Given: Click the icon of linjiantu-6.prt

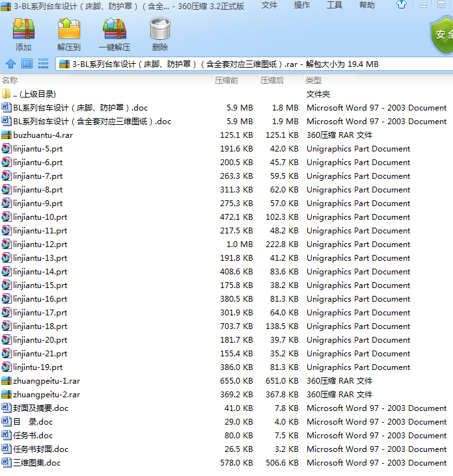Looking at the screenshot, I should (7, 163).
